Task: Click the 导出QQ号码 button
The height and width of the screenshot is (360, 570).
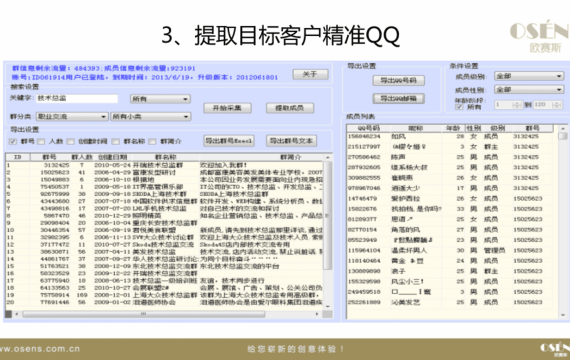Action: point(398,80)
